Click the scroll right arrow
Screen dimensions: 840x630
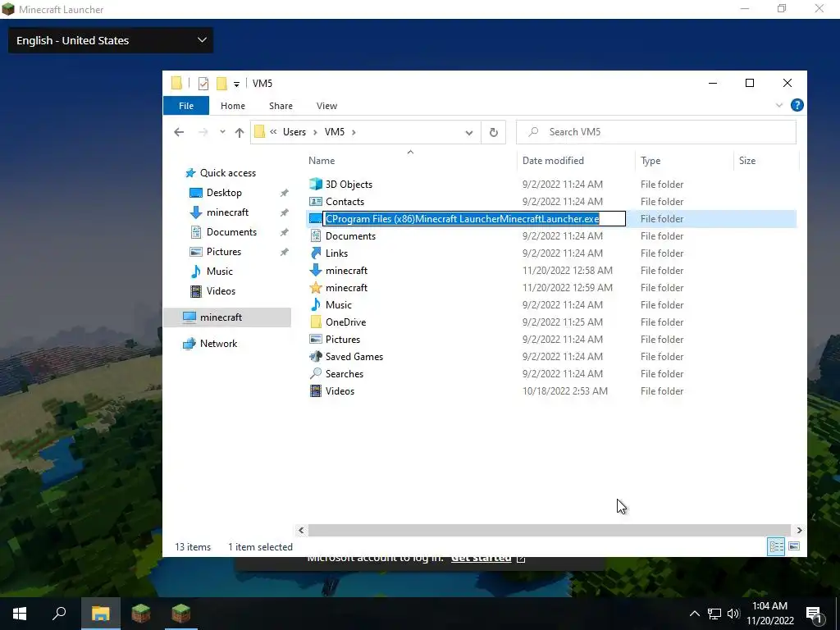(799, 531)
